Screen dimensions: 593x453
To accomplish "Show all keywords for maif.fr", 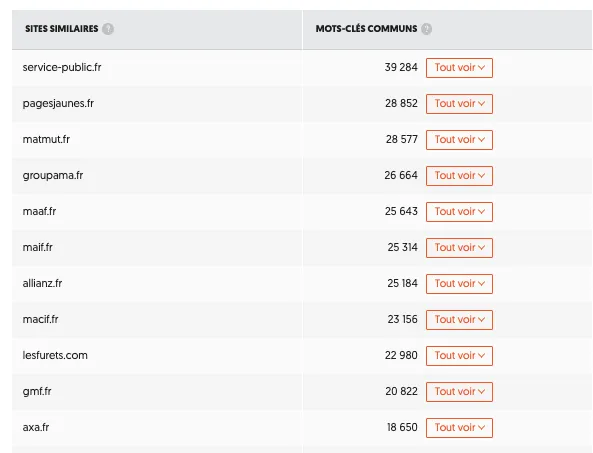I will pyautogui.click(x=459, y=248).
